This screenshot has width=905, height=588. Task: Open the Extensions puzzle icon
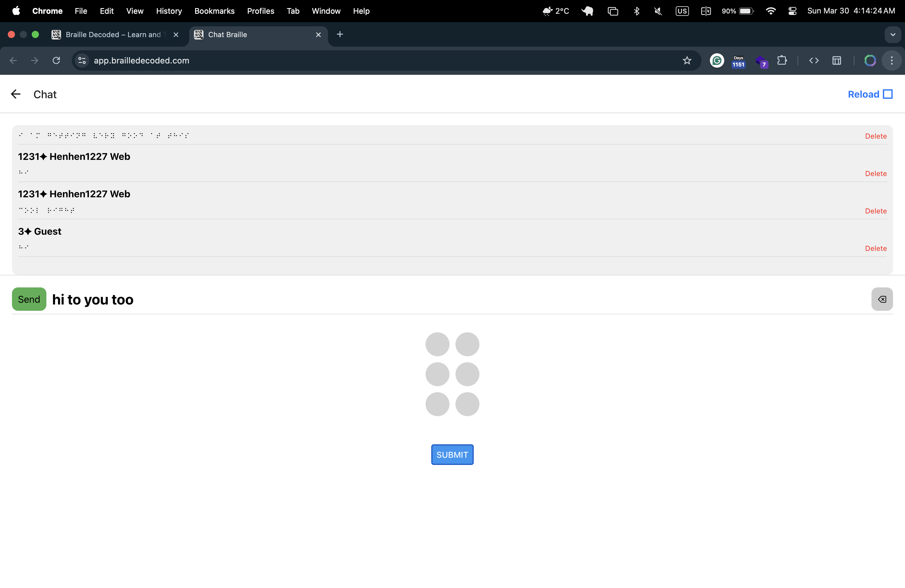[782, 60]
